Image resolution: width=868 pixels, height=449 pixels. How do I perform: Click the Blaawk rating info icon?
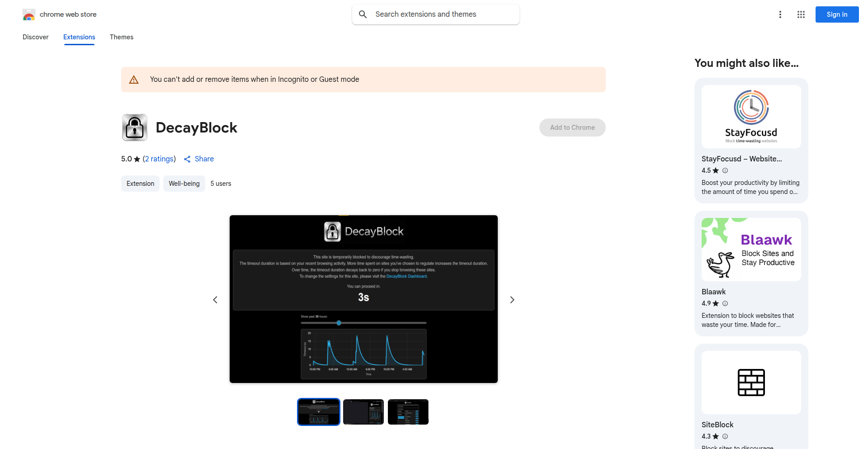tap(725, 303)
